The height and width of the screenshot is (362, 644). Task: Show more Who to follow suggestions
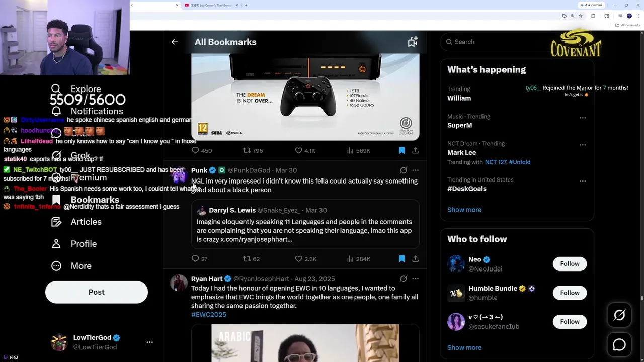[464, 347]
